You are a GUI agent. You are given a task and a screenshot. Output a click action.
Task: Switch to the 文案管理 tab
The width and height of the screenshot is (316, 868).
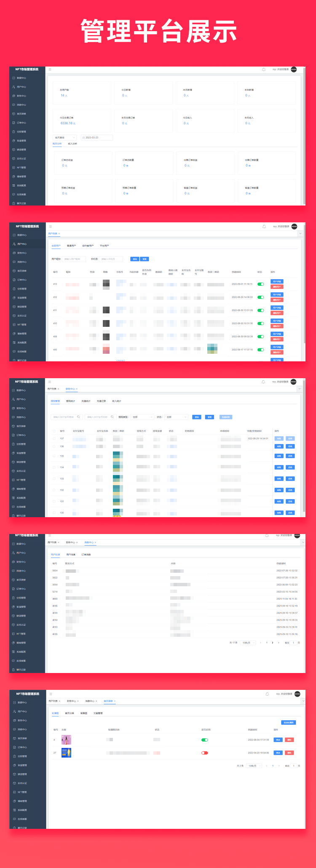pos(98,713)
